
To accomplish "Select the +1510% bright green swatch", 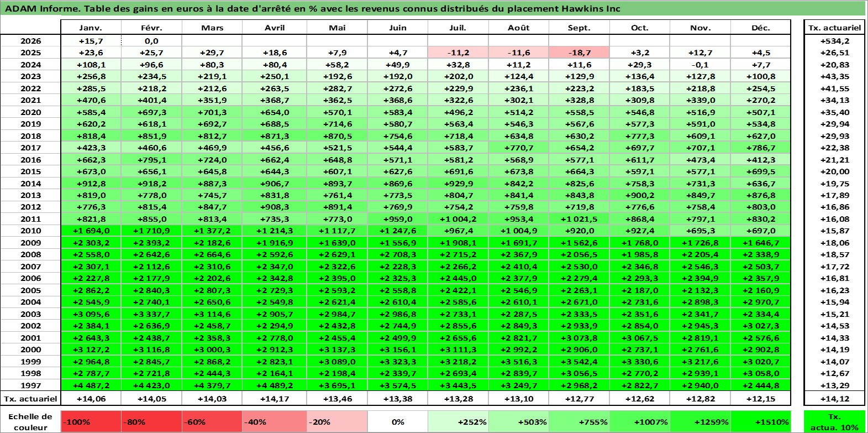I will 761,421.
